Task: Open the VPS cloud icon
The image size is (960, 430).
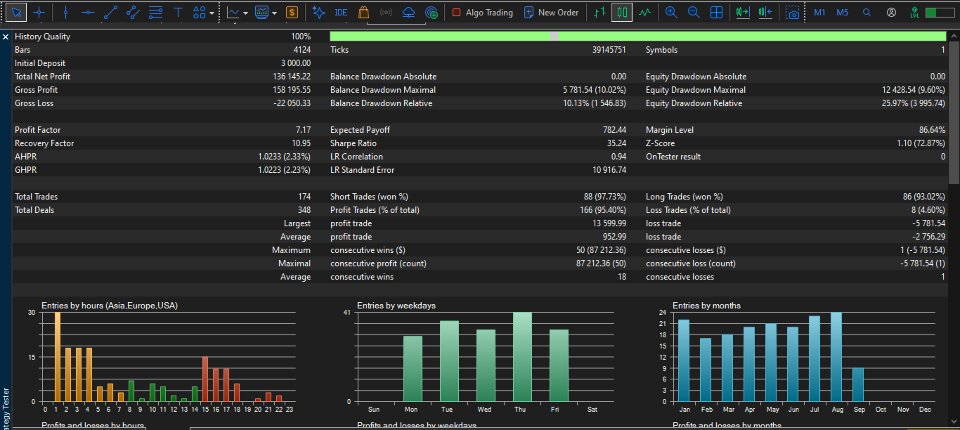Action: (x=409, y=12)
